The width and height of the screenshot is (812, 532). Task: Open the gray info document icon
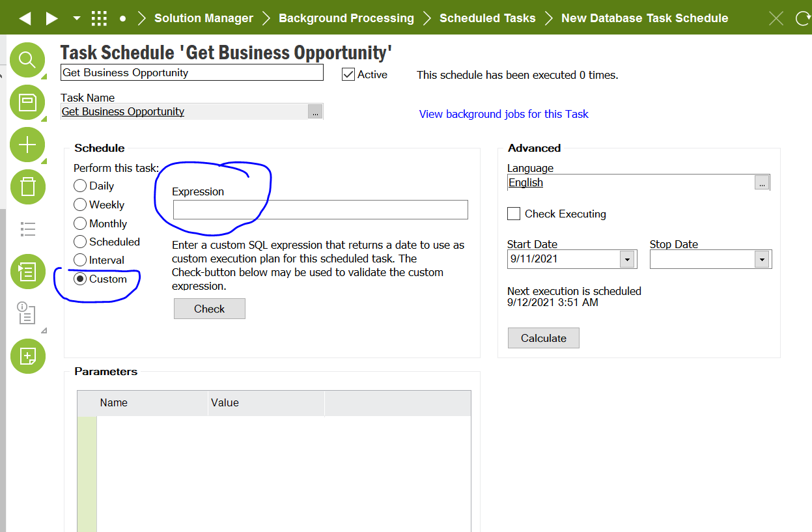tap(27, 313)
